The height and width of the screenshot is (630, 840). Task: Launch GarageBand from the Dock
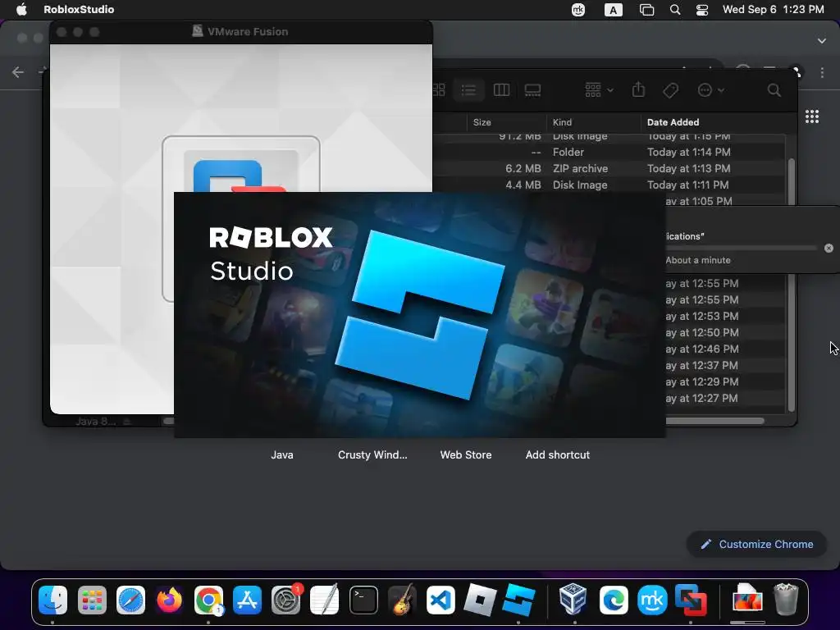pos(402,600)
